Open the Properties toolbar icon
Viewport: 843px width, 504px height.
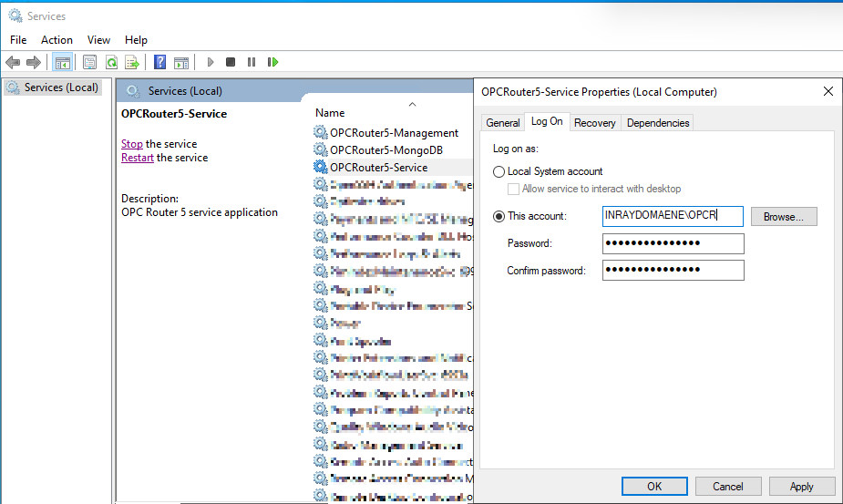point(90,62)
